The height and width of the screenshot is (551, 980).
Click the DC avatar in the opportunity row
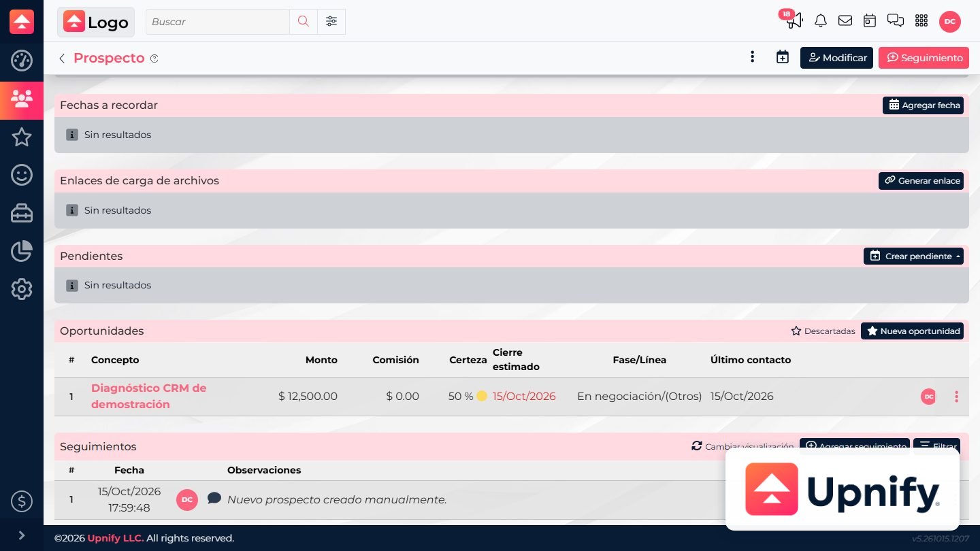928,397
